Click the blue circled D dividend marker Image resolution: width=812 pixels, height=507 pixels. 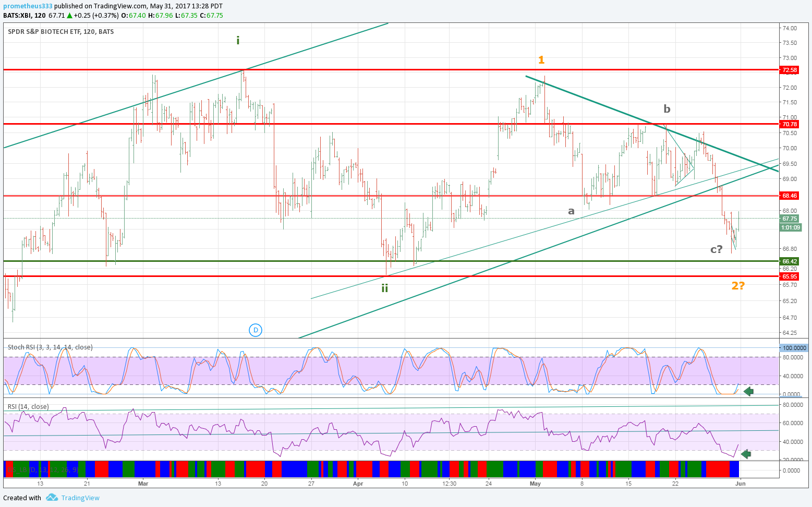point(255,330)
